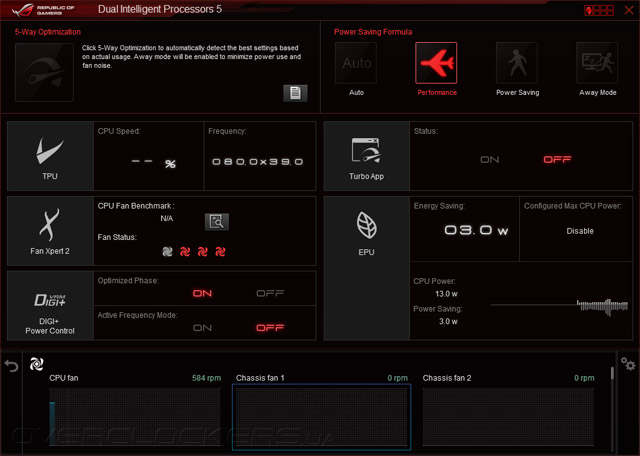Activate the Away Mode icon
Screen dimensions: 640x456
point(597,63)
